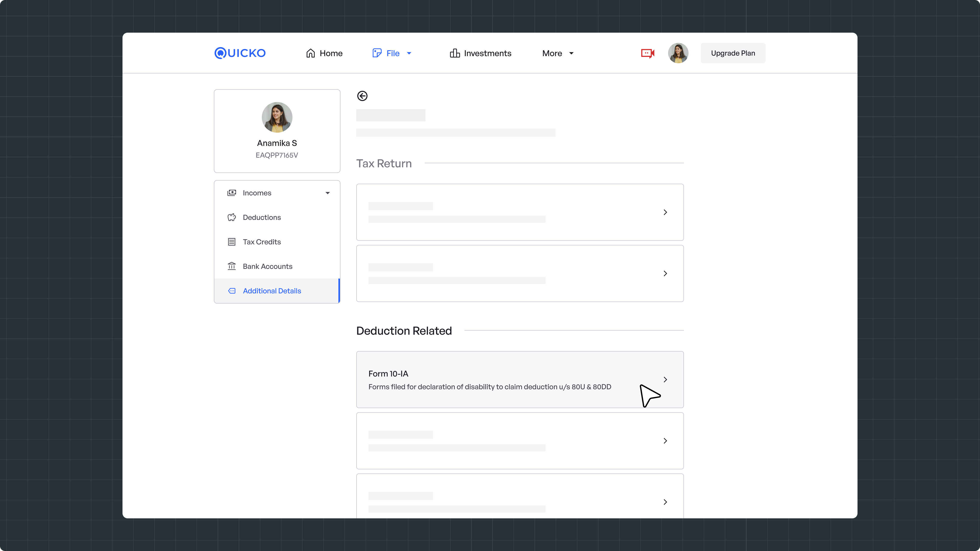The width and height of the screenshot is (980, 551).
Task: Click the red video camera icon
Action: click(647, 53)
